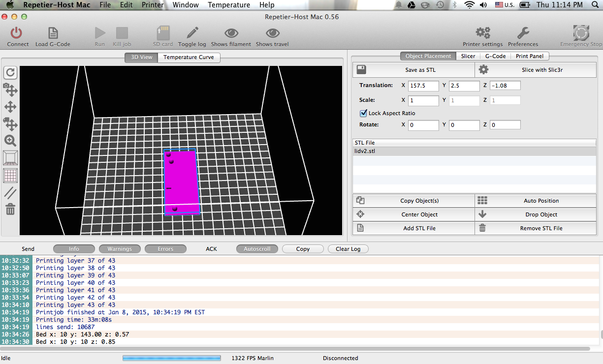Select lidv2.stl in the STL file list
Screen dimensions: 603x364
click(475, 151)
